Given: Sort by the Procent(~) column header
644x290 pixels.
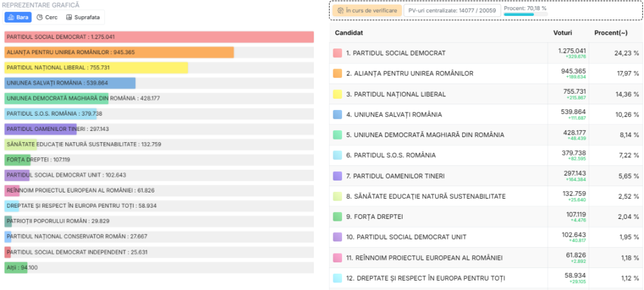Looking at the screenshot, I should coord(611,32).
